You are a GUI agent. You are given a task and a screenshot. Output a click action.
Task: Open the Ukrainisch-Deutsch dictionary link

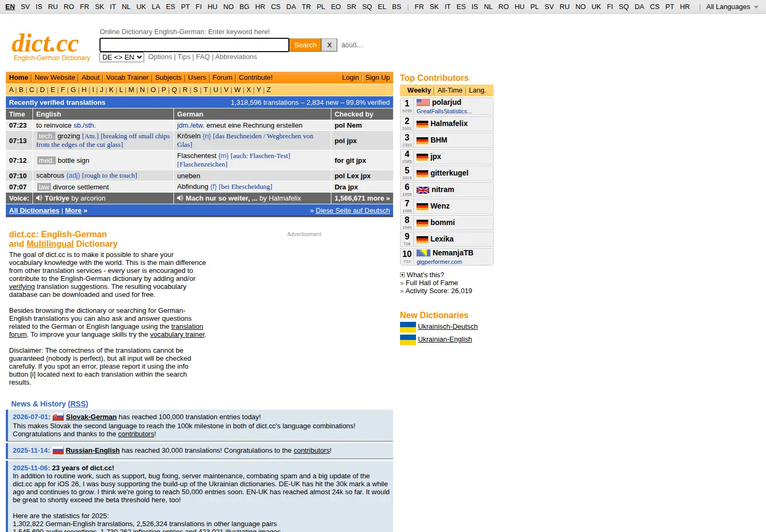pyautogui.click(x=447, y=327)
